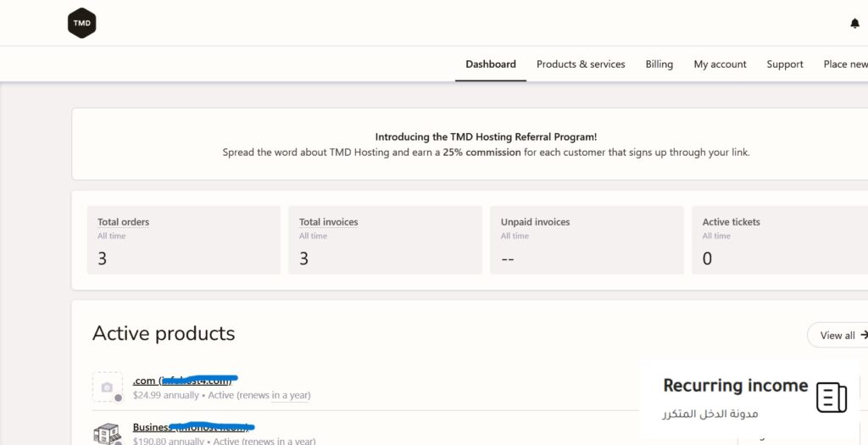Click the referral program heading text

click(x=486, y=136)
